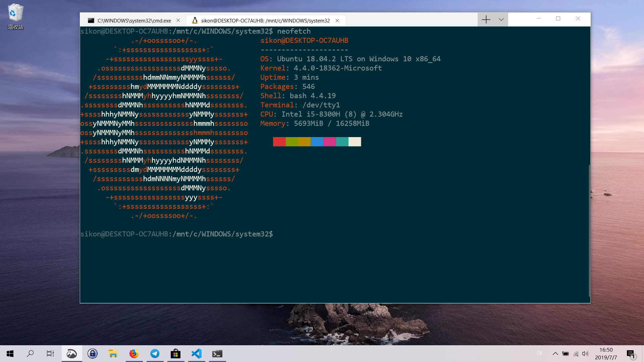
Task: Click the volume speaker tray icon
Action: (585, 354)
